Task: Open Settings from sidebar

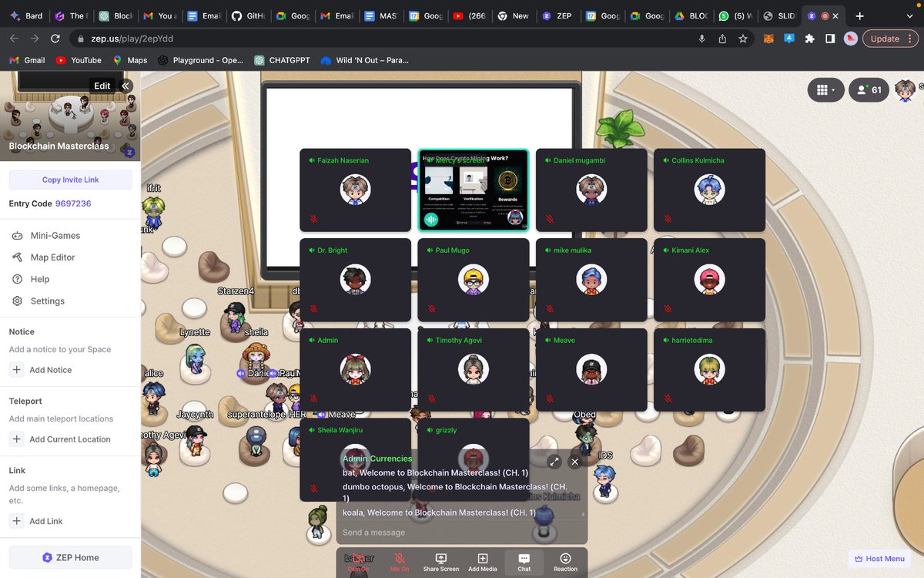Action: pos(48,301)
